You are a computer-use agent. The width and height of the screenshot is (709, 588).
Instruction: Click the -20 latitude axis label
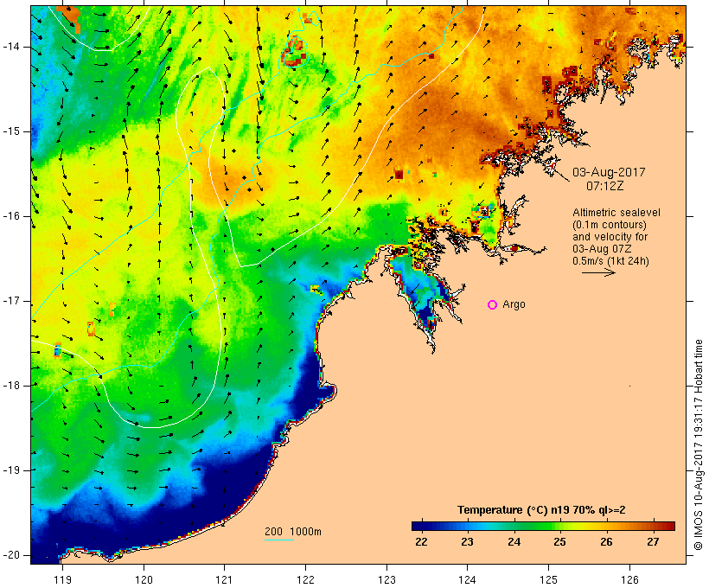coord(13,555)
